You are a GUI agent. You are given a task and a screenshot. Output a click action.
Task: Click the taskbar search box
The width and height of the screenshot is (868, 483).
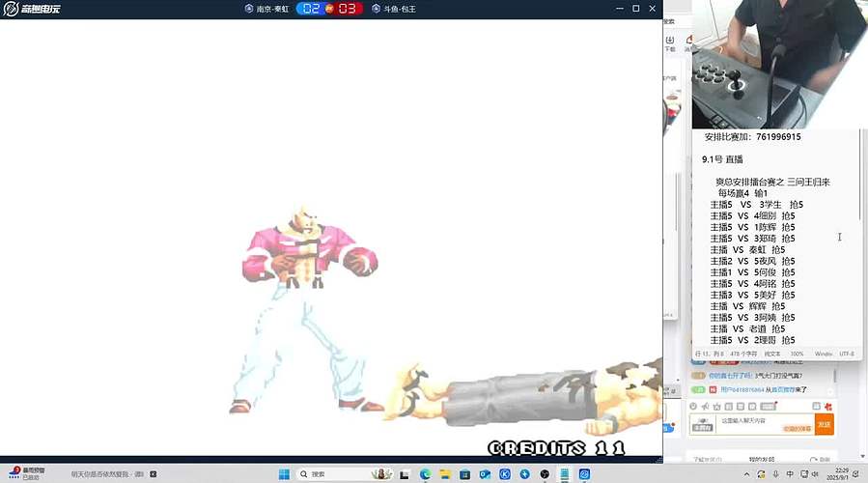click(345, 474)
